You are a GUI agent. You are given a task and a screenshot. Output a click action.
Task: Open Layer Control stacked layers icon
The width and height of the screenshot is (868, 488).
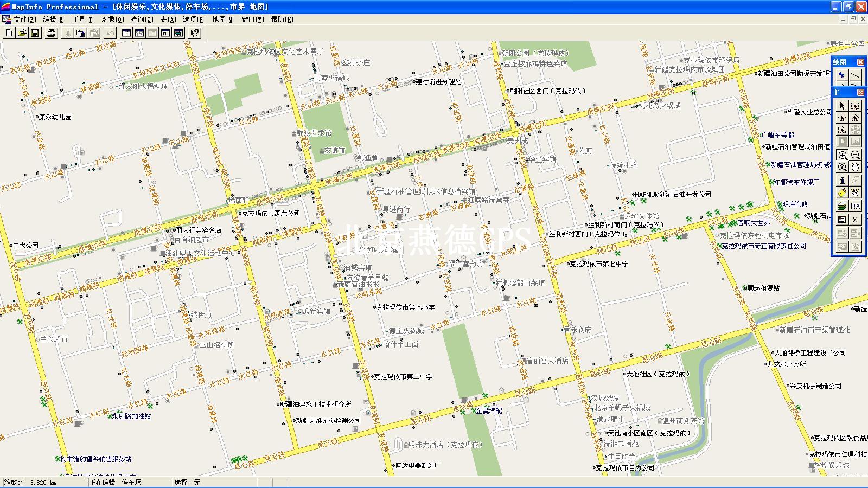pyautogui.click(x=842, y=206)
